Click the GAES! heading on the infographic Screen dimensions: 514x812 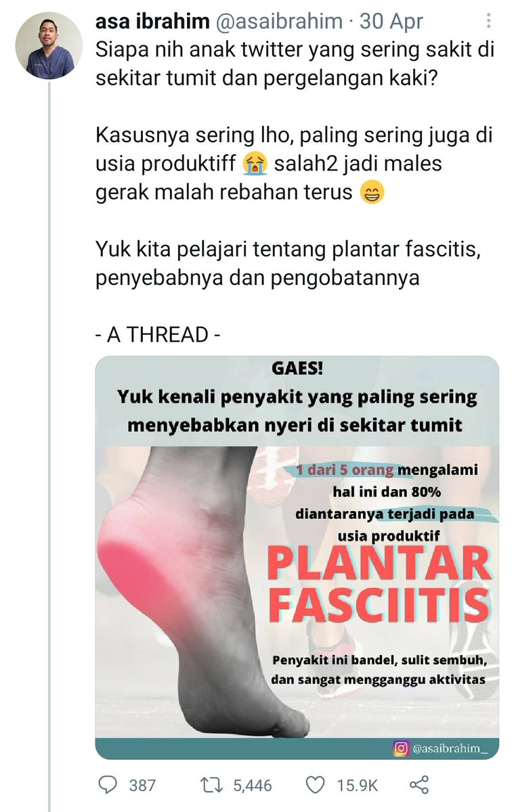[x=297, y=371]
